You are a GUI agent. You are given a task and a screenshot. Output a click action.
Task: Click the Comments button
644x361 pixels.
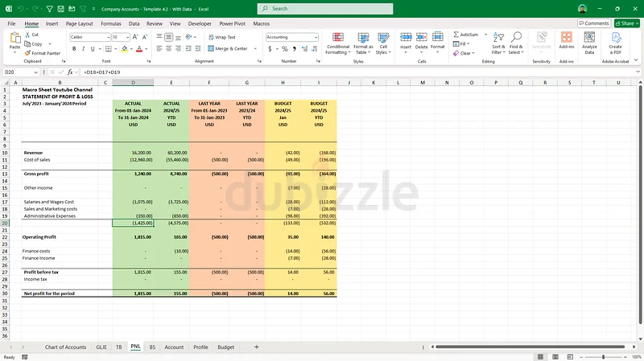594,23
